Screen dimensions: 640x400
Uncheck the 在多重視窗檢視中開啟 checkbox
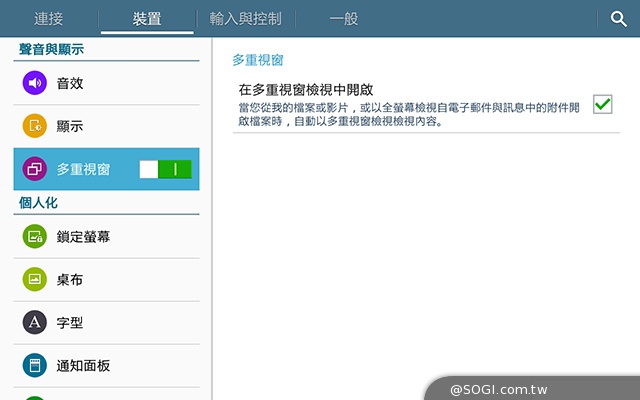tap(602, 104)
